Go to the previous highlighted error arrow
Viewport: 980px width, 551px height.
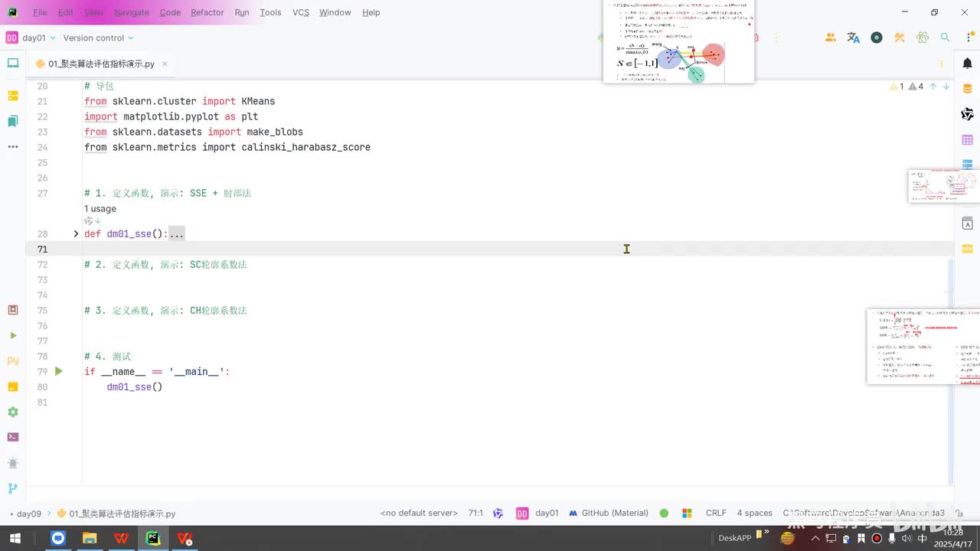[933, 86]
